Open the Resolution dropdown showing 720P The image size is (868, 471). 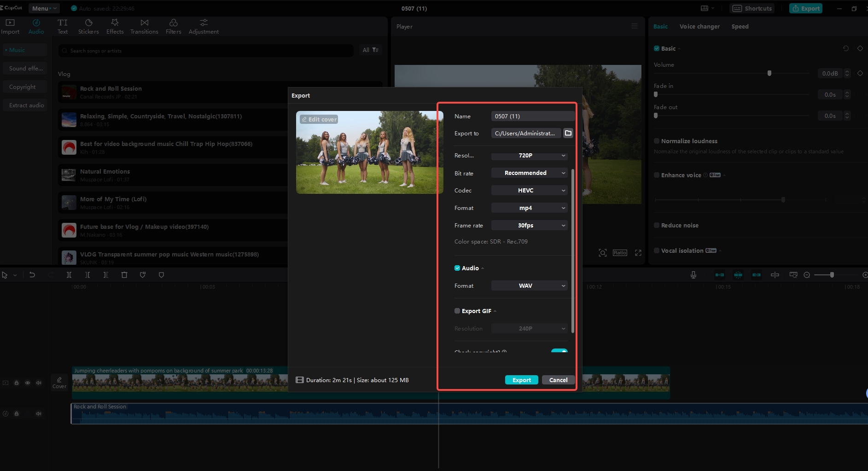pyautogui.click(x=530, y=156)
